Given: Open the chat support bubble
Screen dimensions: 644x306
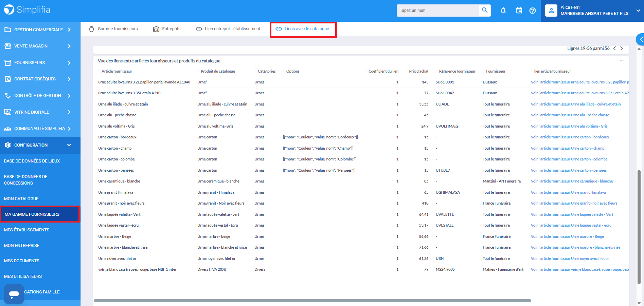Looking at the screenshot, I should click(x=14, y=294).
